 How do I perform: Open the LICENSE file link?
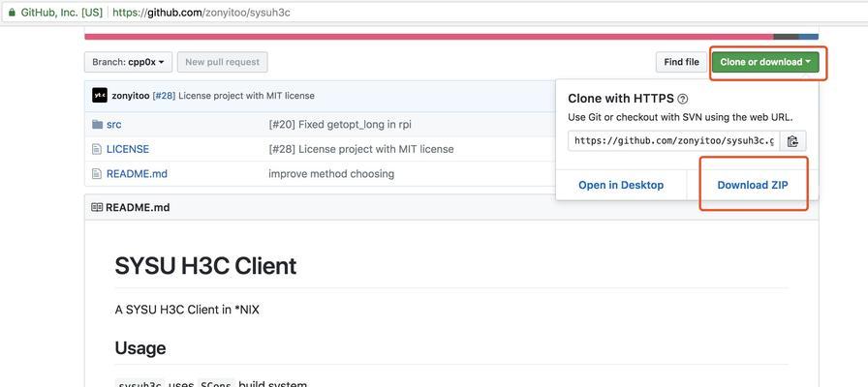click(128, 149)
